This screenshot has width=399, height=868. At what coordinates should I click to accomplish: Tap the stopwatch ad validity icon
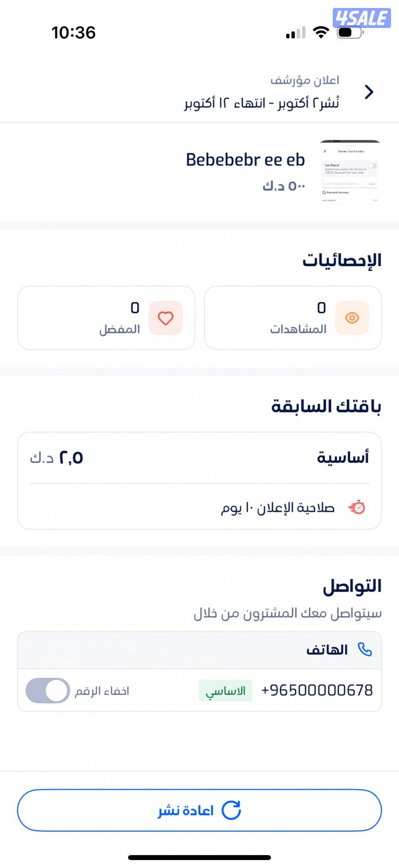pyautogui.click(x=357, y=507)
